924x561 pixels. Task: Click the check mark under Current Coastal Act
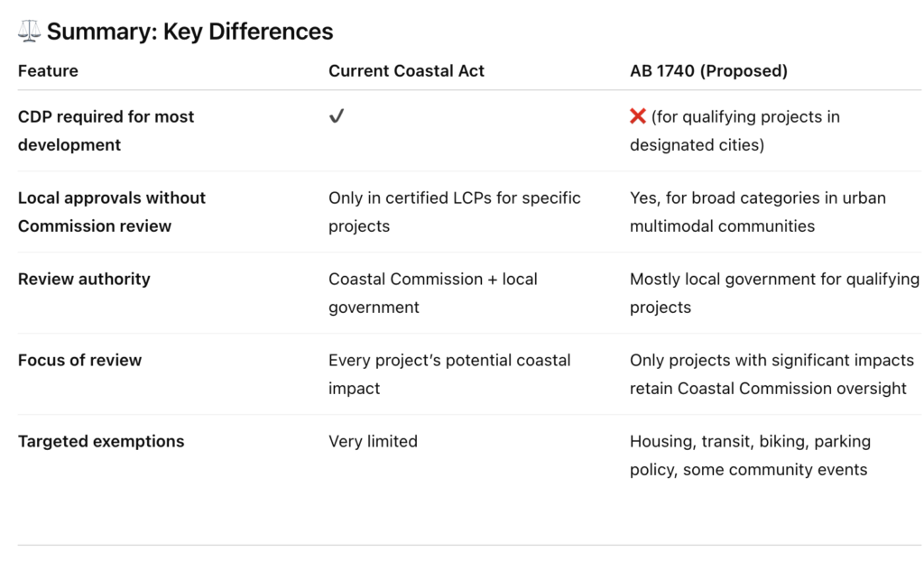337,116
